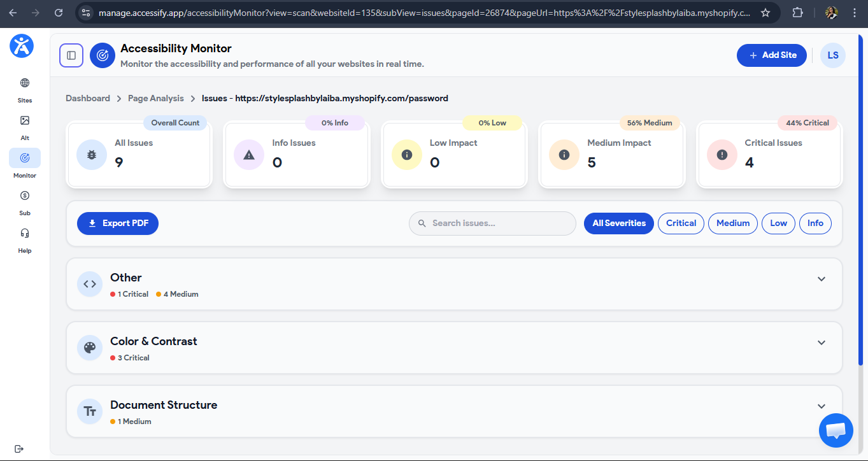The image size is (868, 461).
Task: Go to Dashboard via breadcrumb
Action: click(x=88, y=98)
